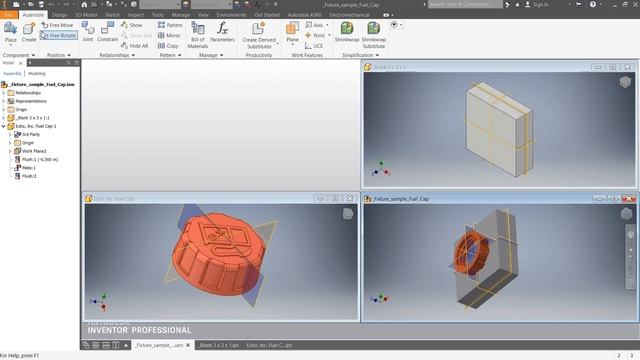Click the ViewCube in the Blank 3x3x1 window

click(625, 82)
